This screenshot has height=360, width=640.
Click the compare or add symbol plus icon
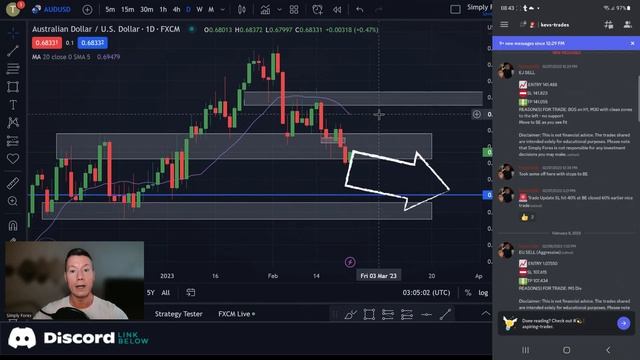(x=87, y=9)
